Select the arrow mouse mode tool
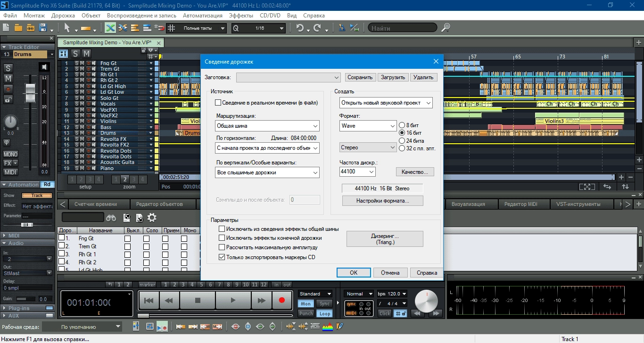644x343 pixels. (67, 28)
